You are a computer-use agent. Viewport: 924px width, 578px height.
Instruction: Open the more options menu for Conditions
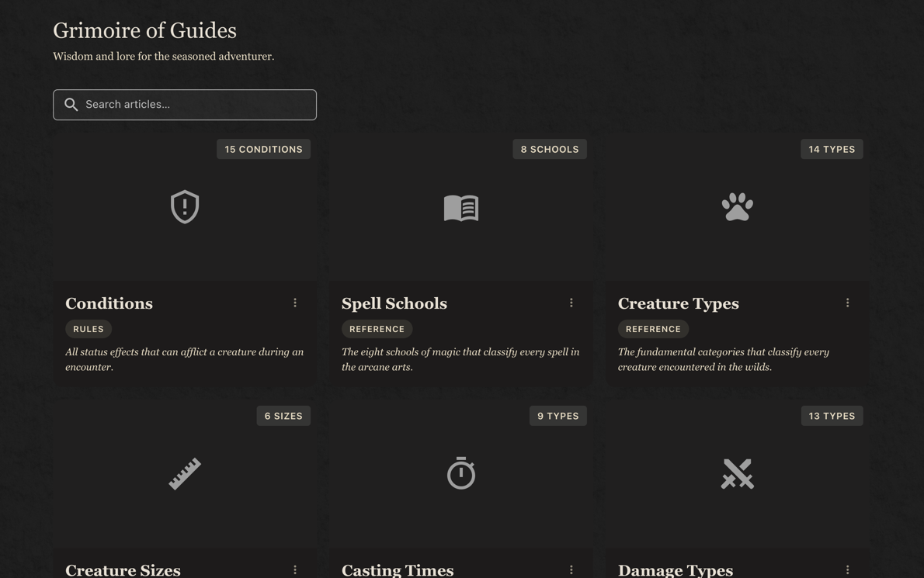(295, 303)
